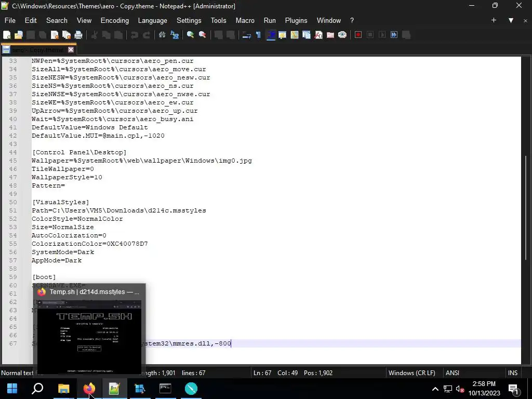Zoom in using the magnifier plus icon

coord(190,35)
